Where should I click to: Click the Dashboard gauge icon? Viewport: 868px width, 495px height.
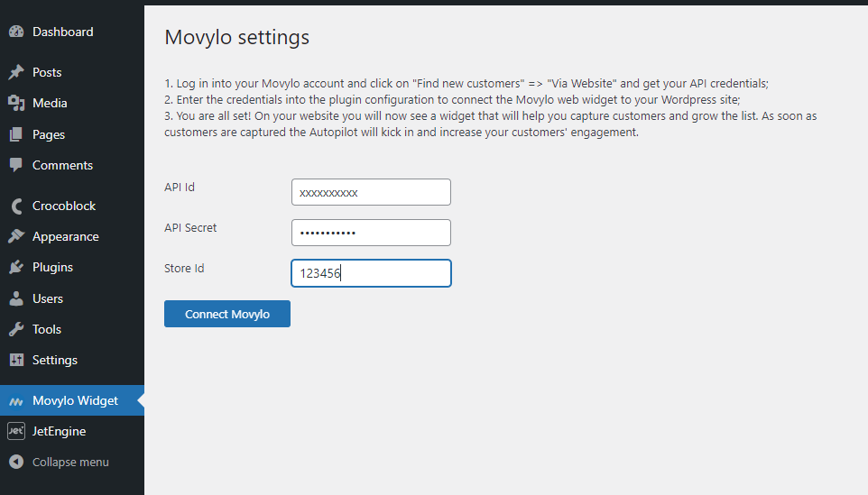[x=16, y=32]
